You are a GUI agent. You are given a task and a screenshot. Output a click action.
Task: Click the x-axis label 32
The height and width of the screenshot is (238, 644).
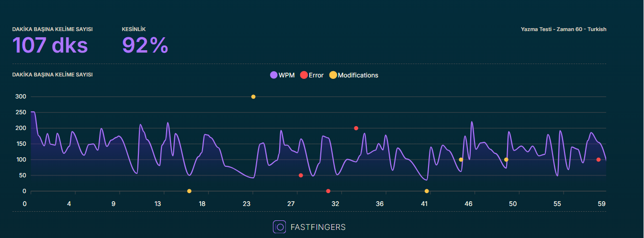pyautogui.click(x=335, y=204)
